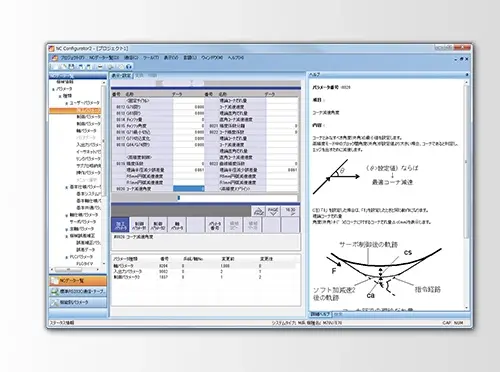Select the machining parameter softkey highlighted in blue
Screen dimensions: 500x372
pyautogui.click(x=120, y=225)
